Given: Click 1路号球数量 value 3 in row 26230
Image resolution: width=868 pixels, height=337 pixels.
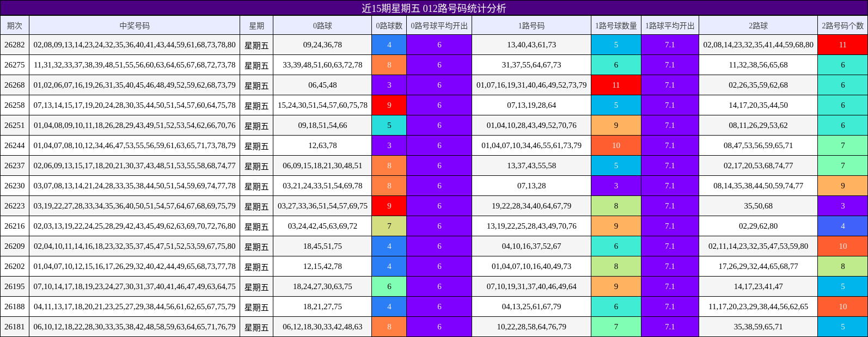Looking at the screenshot, I should tap(616, 186).
